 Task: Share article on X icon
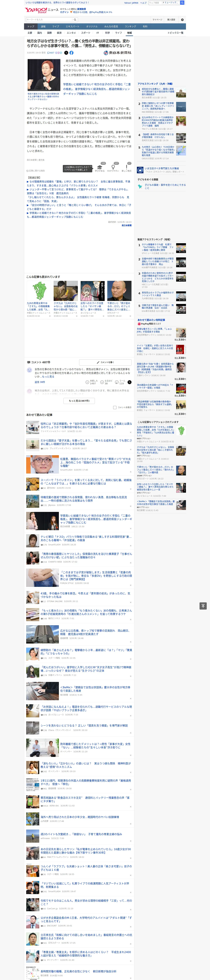pos(66,53)
